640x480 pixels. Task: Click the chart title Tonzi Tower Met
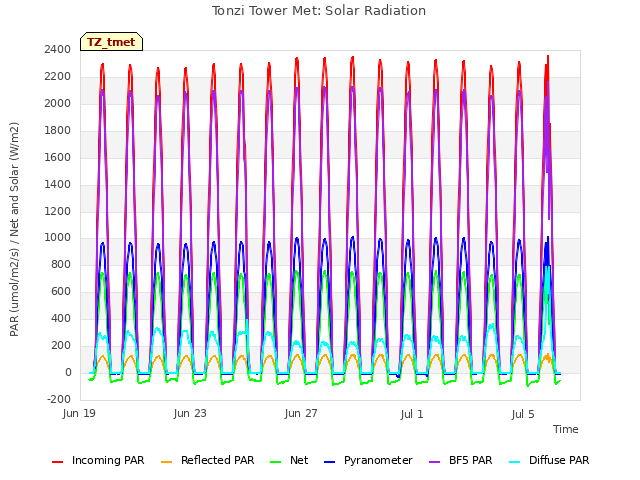[x=319, y=11]
